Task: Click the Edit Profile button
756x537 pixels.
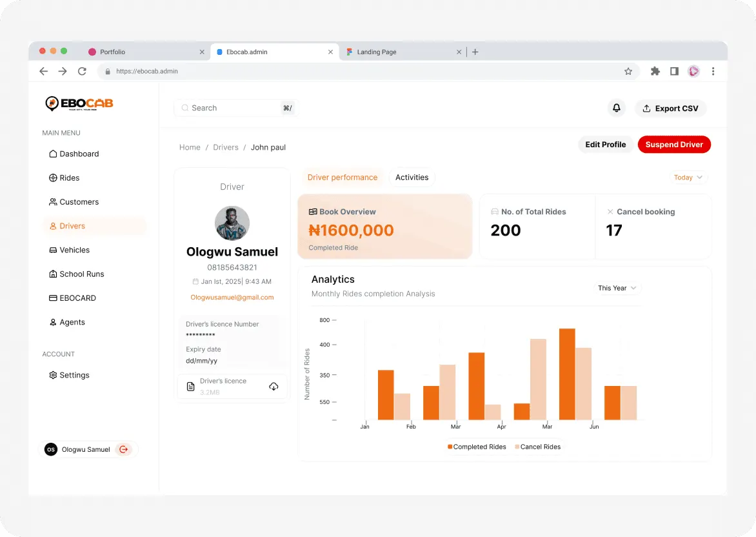Action: point(606,145)
